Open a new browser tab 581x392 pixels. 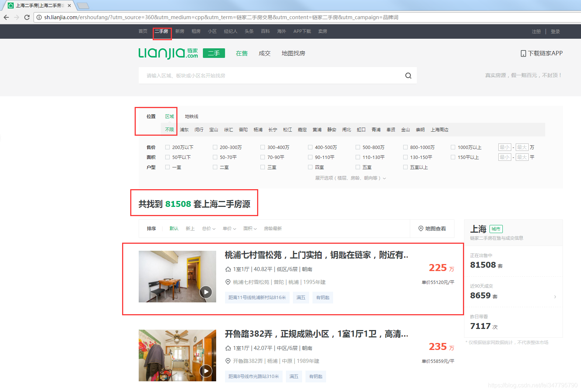pos(83,6)
